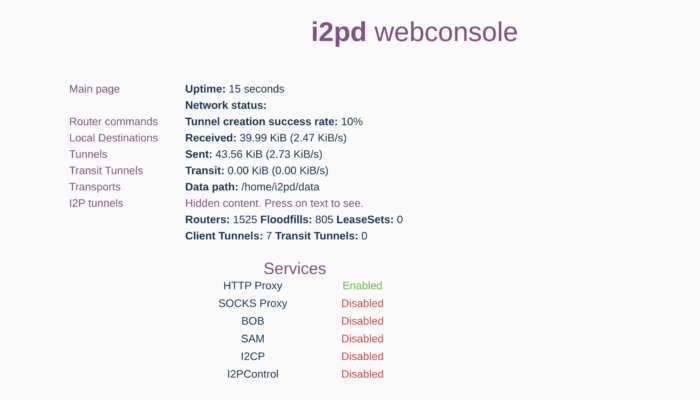Select the BOB service entry
The height and width of the screenshot is (400, 700).
(252, 321)
